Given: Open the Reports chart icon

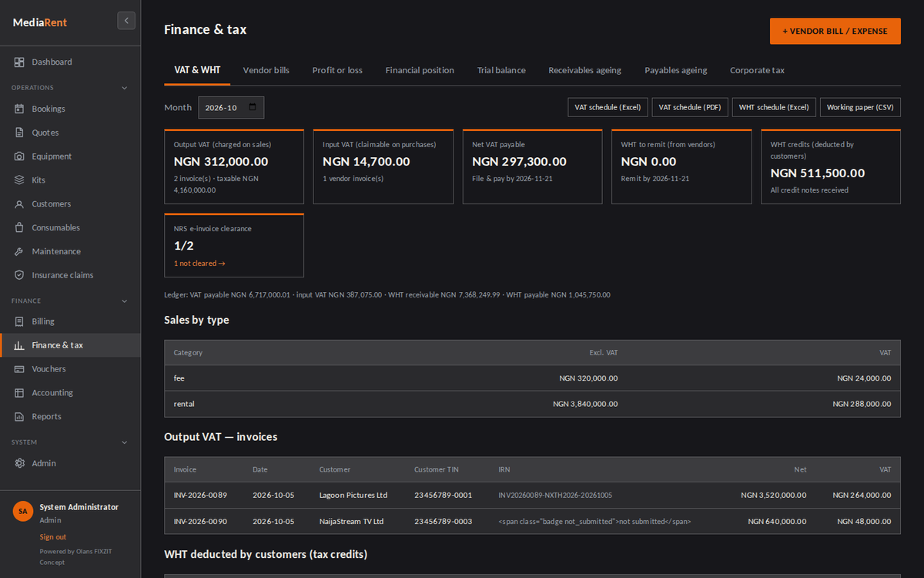Looking at the screenshot, I should 19,416.
